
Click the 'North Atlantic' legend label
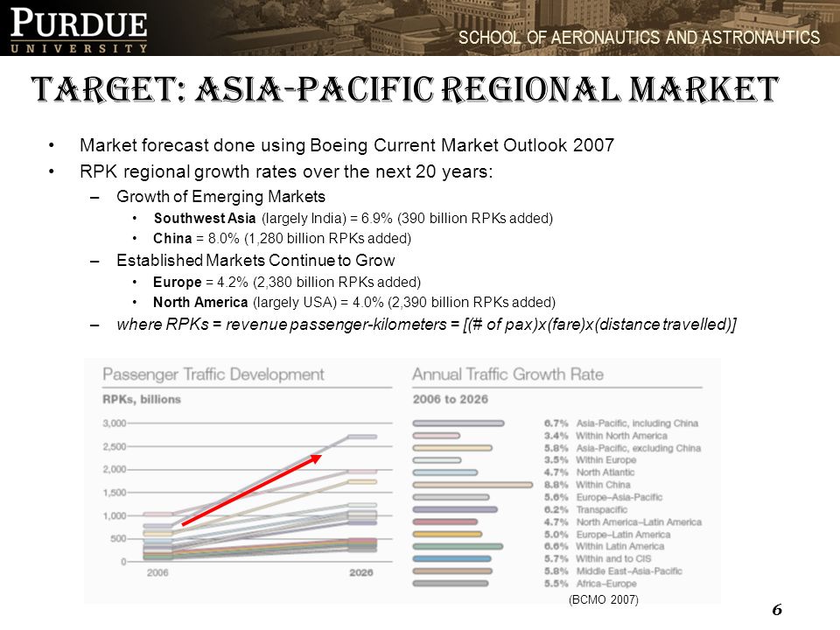click(x=605, y=472)
